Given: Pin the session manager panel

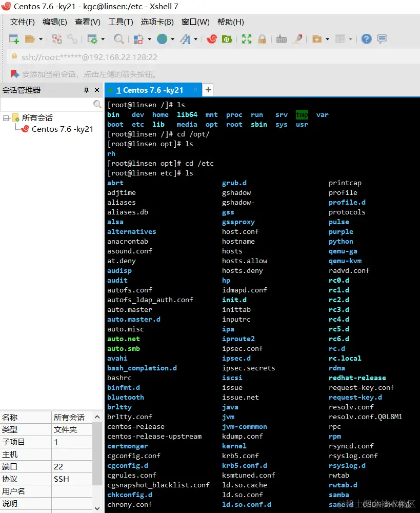Looking at the screenshot, I should [x=86, y=90].
